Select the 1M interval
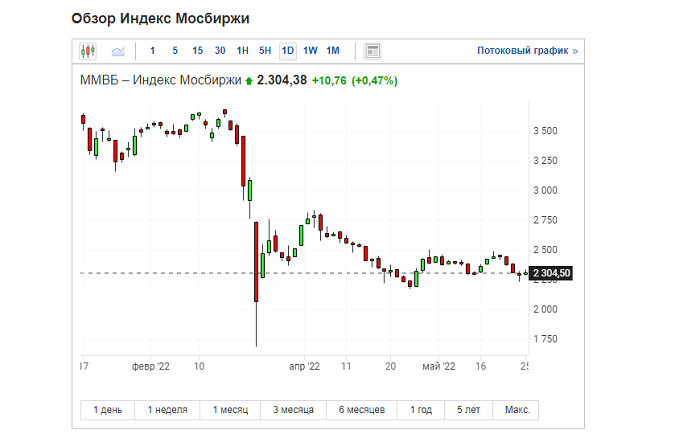 [x=333, y=51]
